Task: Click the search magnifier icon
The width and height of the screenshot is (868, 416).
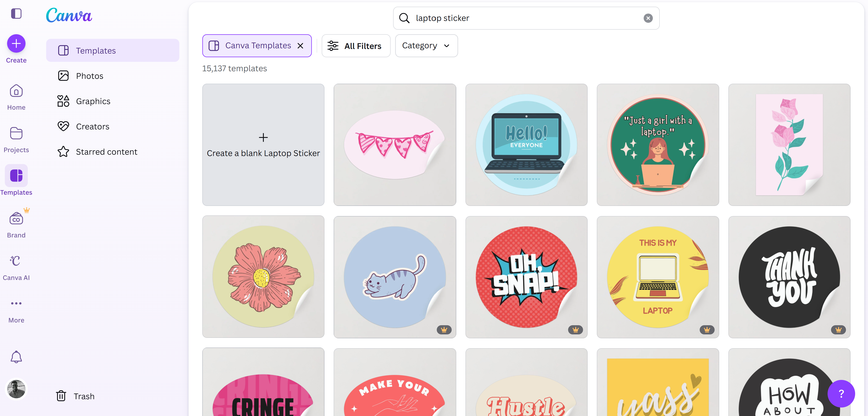Action: click(404, 18)
